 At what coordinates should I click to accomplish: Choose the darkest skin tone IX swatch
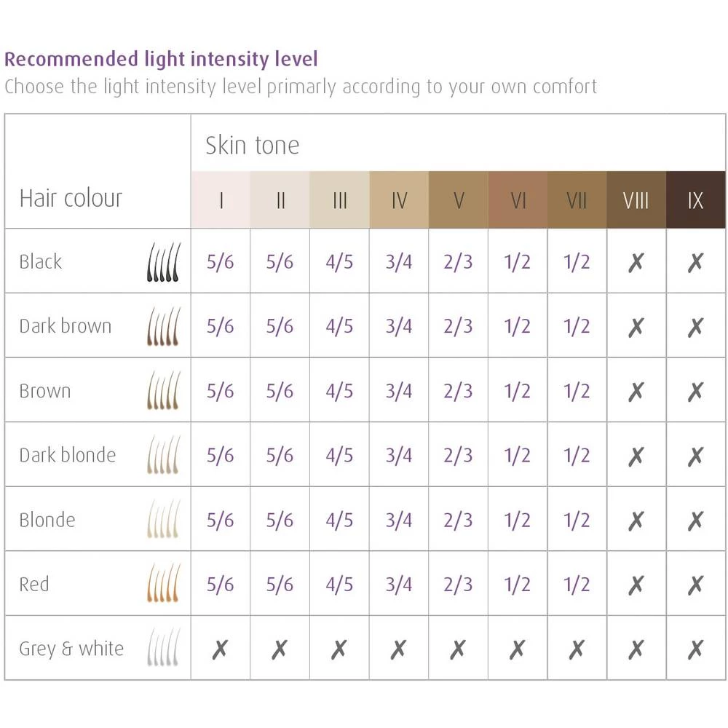pos(695,200)
